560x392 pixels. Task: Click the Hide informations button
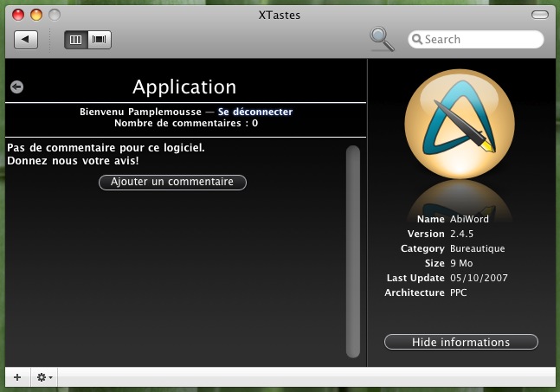point(461,342)
